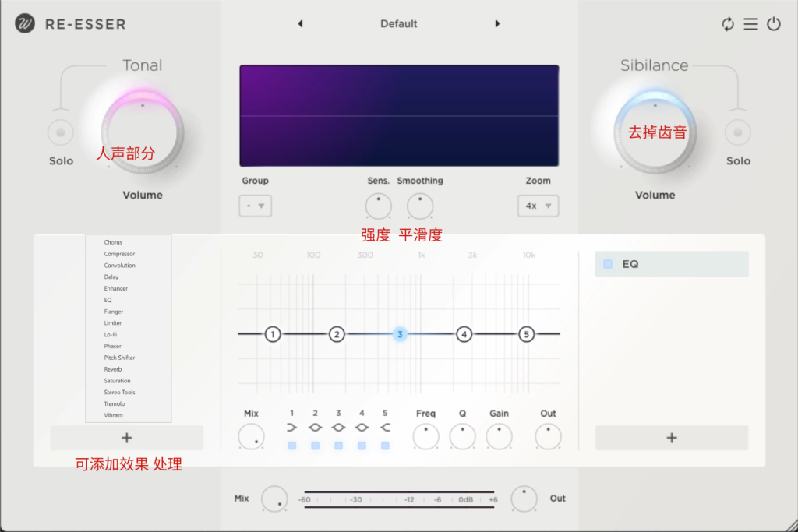Screen dimensions: 798x532
Task: Toggle the Sibilance Solo button
Action: [x=737, y=132]
